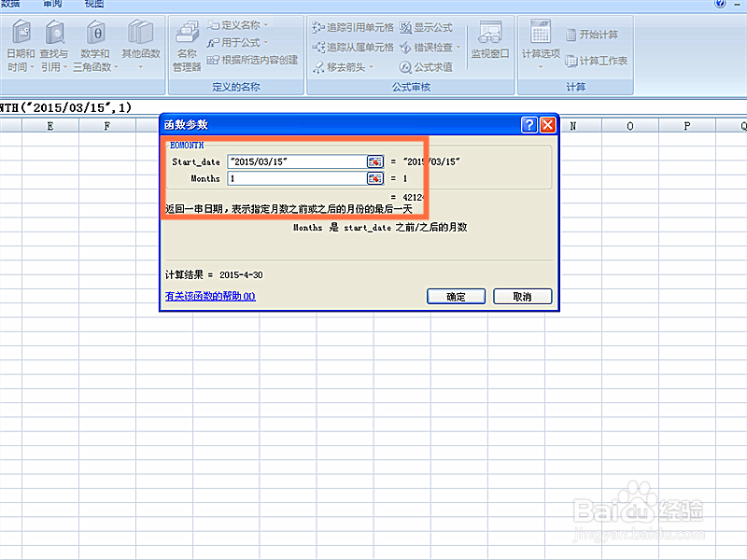The width and height of the screenshot is (747, 560).
Task: Click the formula bar text
Action: click(65, 107)
